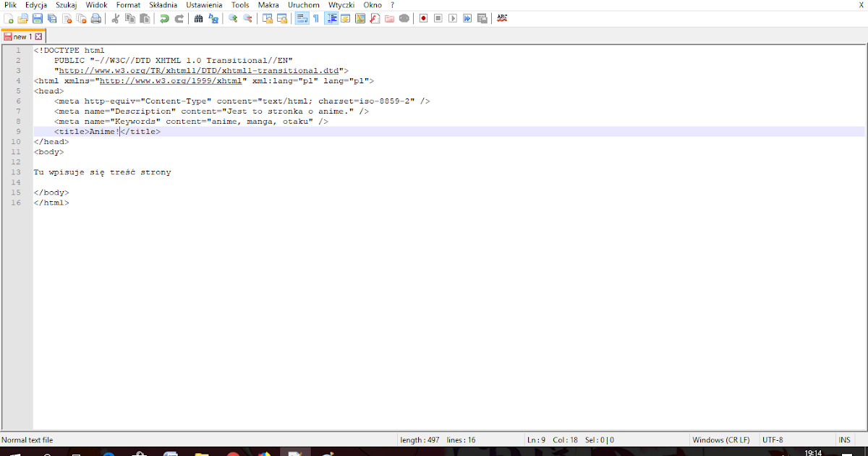Close current file using the toolbar Close icon
Image resolution: width=868 pixels, height=456 pixels.
pos(67,18)
